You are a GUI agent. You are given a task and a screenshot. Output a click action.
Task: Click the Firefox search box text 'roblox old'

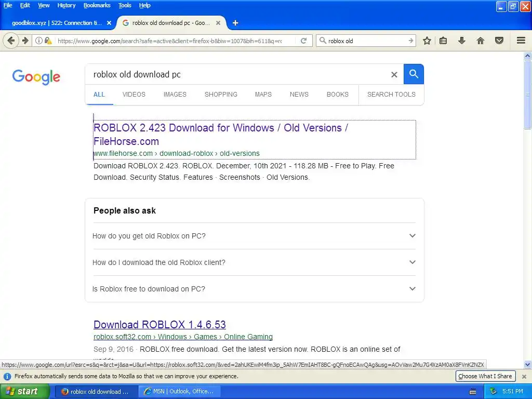[x=341, y=41]
